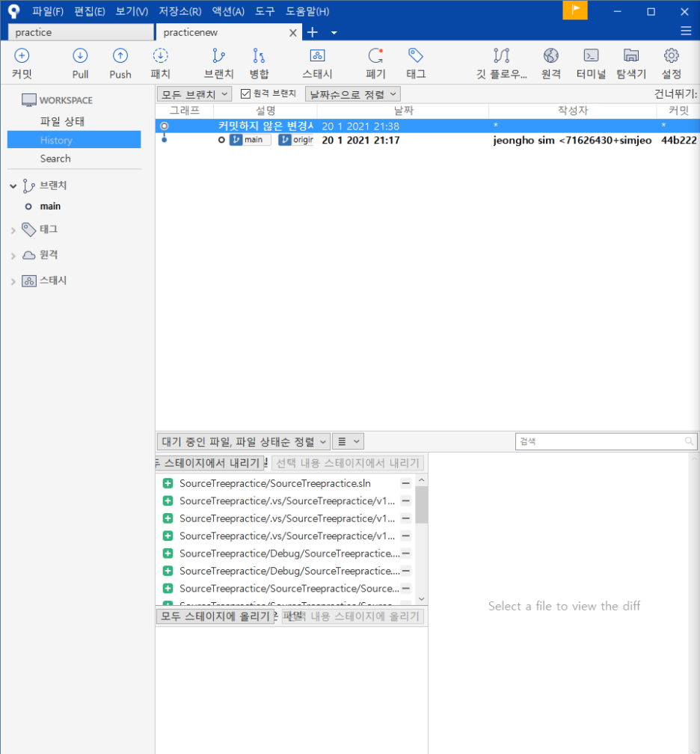Click 선택 내용 스테이지에서 내리기 button
Screen dimensions: 700x754
[x=348, y=463]
